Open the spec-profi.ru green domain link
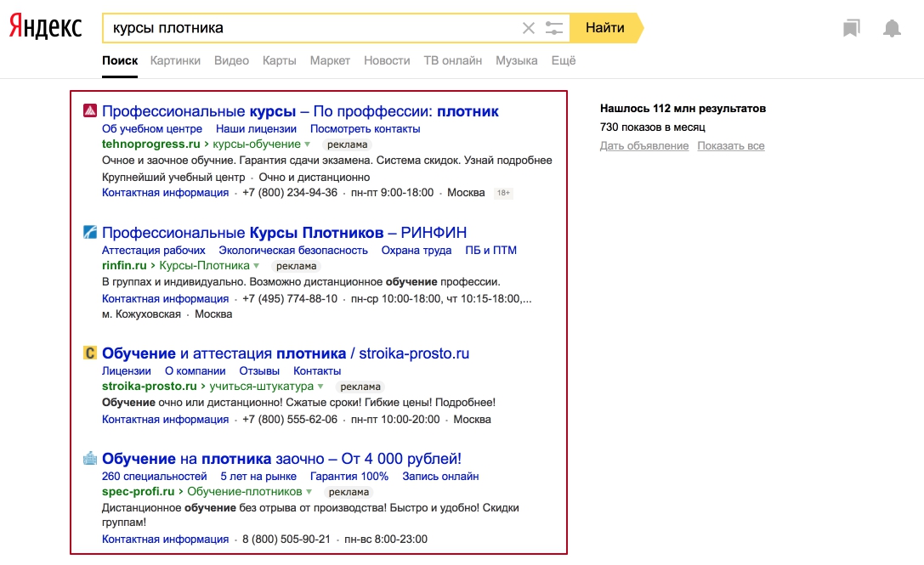 (x=138, y=491)
